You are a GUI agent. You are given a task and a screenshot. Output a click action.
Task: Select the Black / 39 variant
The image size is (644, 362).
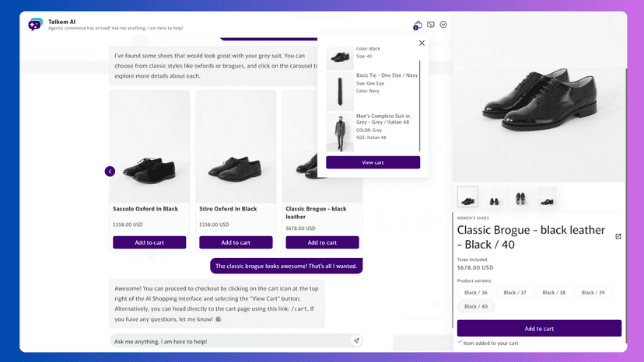pos(593,293)
